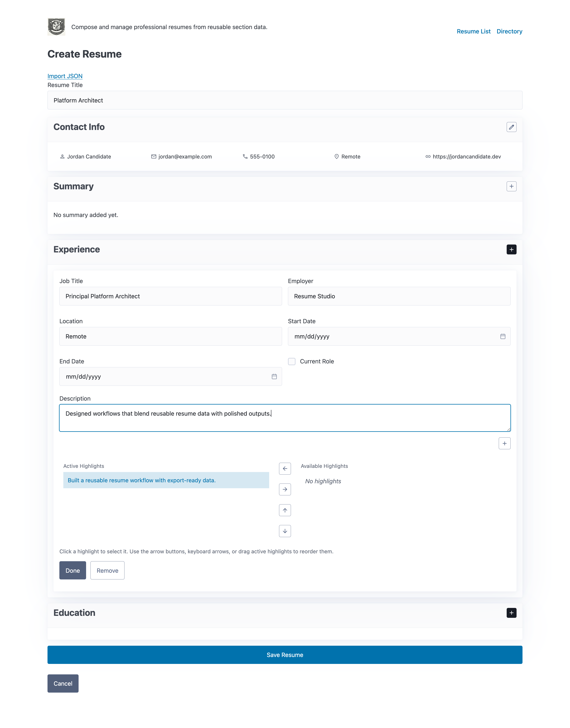Click the CV logo icon

point(56,27)
